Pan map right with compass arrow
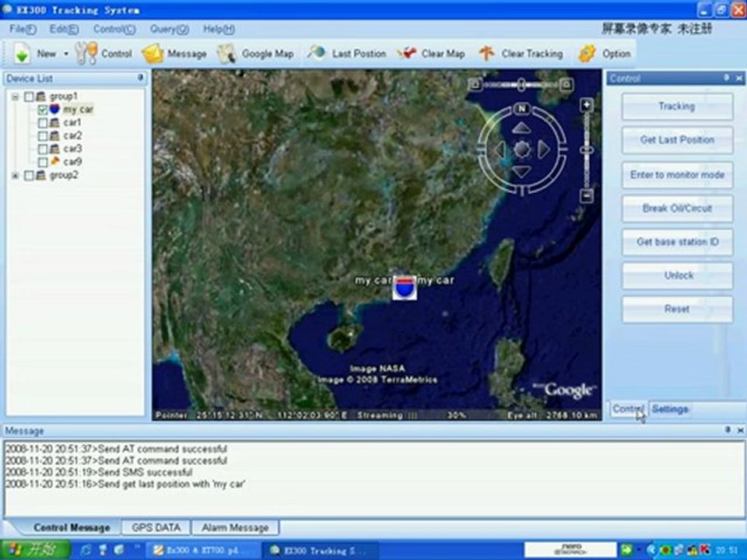 pos(544,150)
